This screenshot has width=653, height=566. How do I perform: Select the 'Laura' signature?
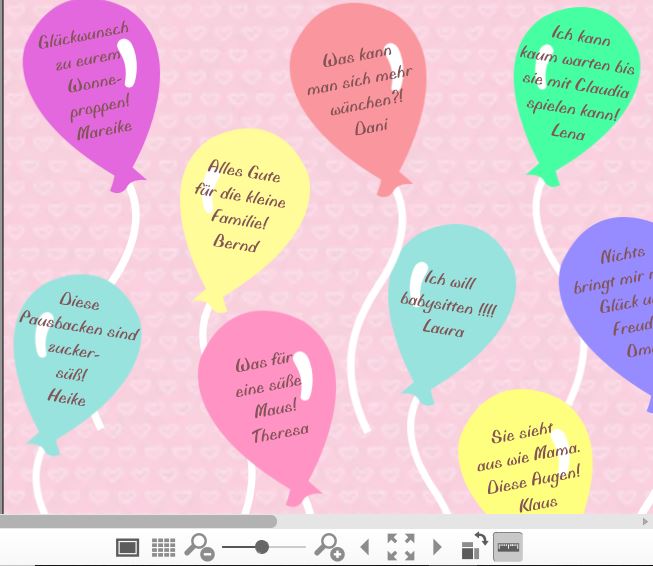pos(443,327)
